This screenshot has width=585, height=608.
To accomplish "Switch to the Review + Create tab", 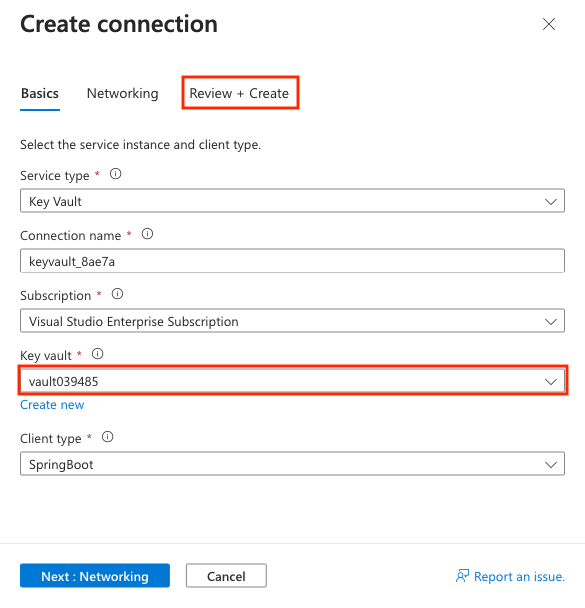I will click(239, 93).
